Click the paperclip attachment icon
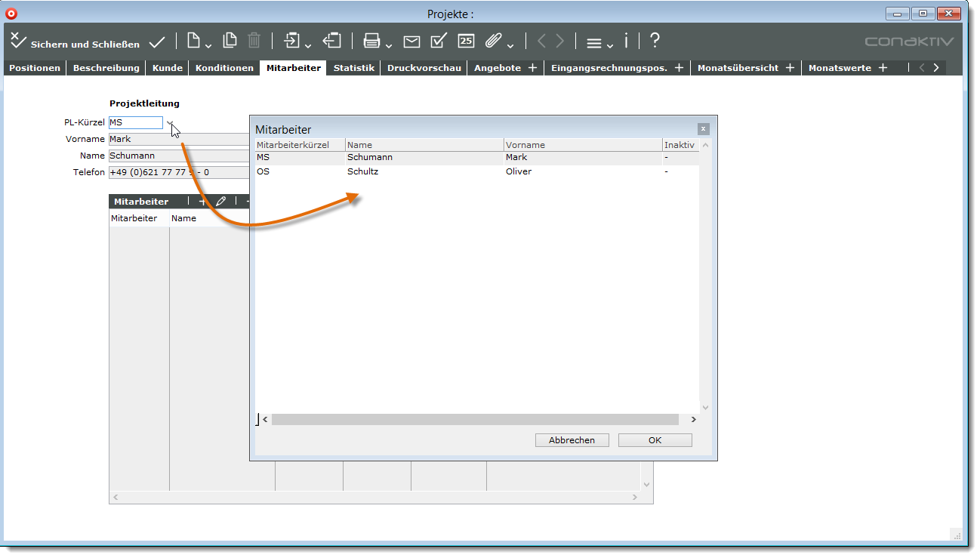This screenshot has width=980, height=558. click(x=494, y=42)
